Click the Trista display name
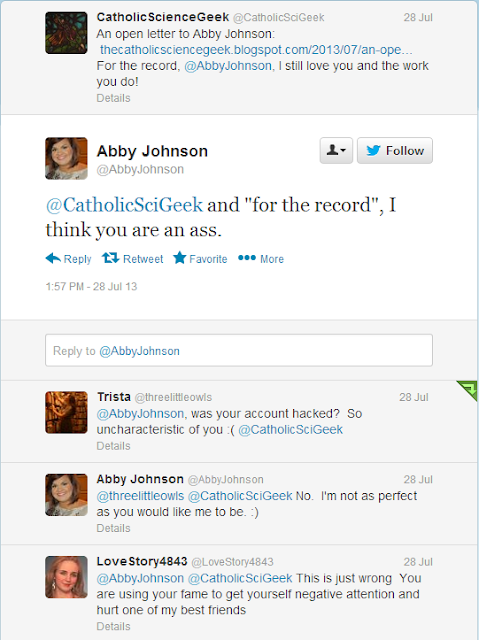Screen dimensions: 479x640 114,397
